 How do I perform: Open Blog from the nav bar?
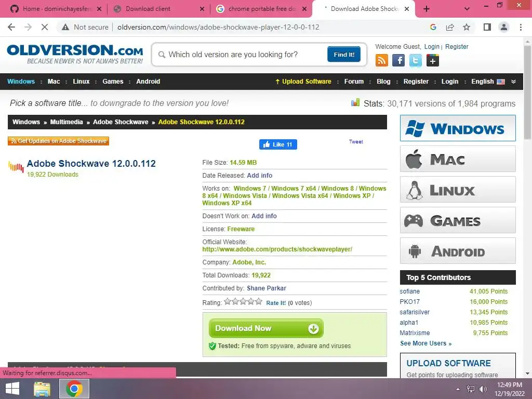point(383,82)
